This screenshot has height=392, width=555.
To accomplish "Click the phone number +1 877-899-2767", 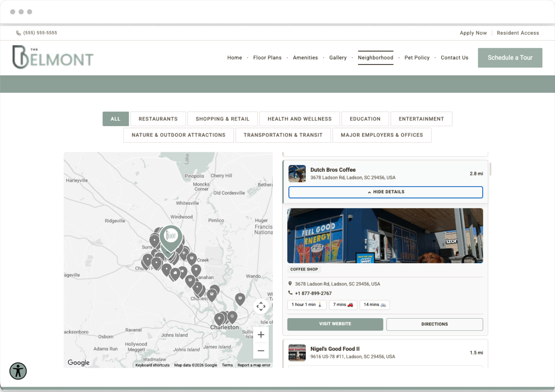I will tap(313, 293).
